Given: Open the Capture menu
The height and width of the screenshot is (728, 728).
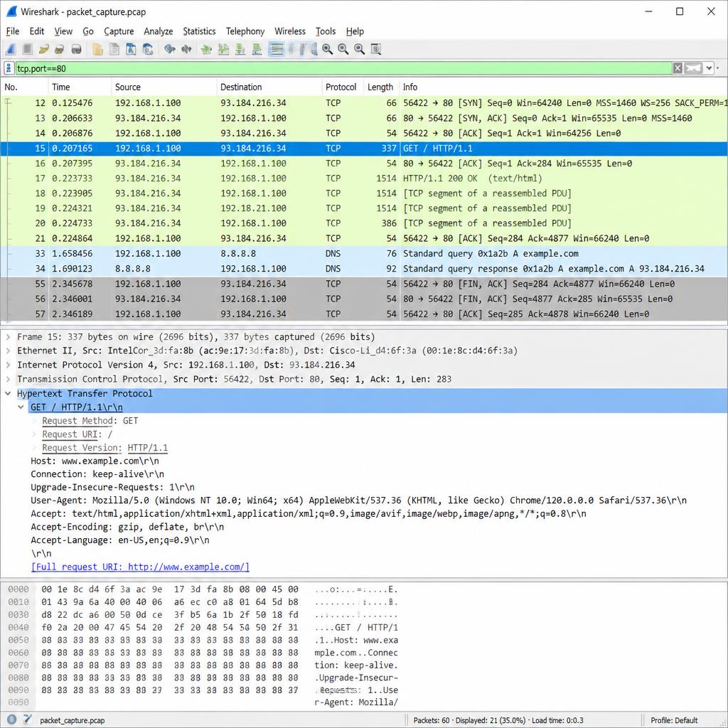Looking at the screenshot, I should tap(119, 31).
